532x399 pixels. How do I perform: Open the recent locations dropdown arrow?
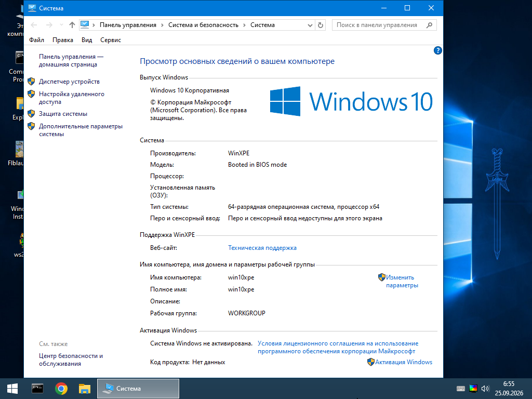pyautogui.click(x=61, y=25)
